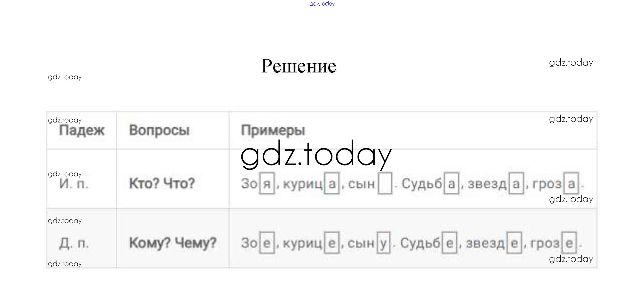Screen dimensions: 644x294
Task: Click the boxed ending а in Судьба
Action: point(451,184)
